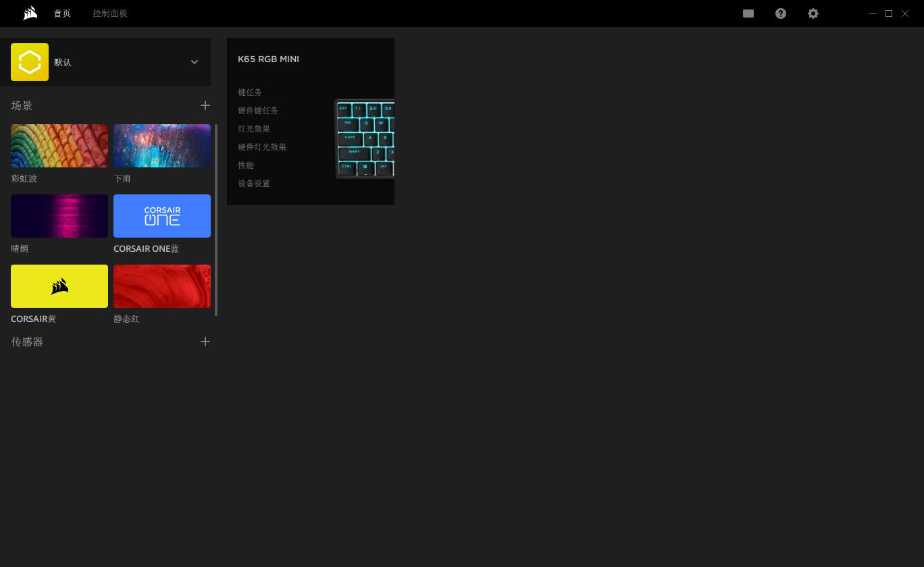Image resolution: width=924 pixels, height=567 pixels.
Task: Click the K65 RGB MINI keyboard image
Action: click(365, 138)
